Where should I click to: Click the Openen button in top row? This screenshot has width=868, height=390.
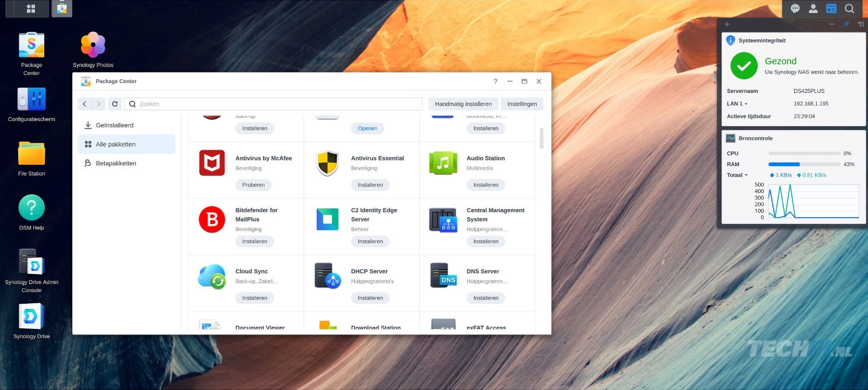point(367,128)
